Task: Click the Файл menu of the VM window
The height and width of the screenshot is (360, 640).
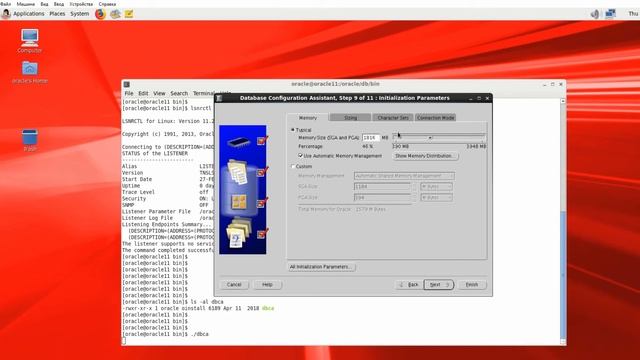Action: point(6,4)
